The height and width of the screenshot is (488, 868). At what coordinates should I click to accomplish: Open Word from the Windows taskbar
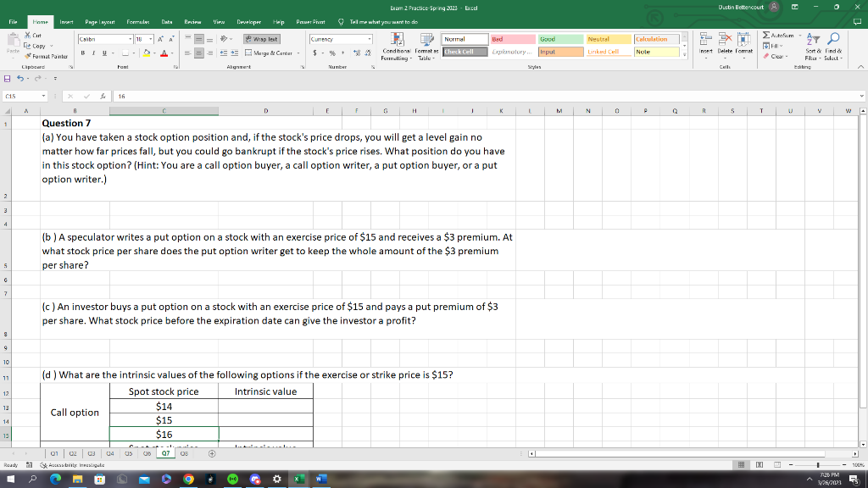[321, 480]
